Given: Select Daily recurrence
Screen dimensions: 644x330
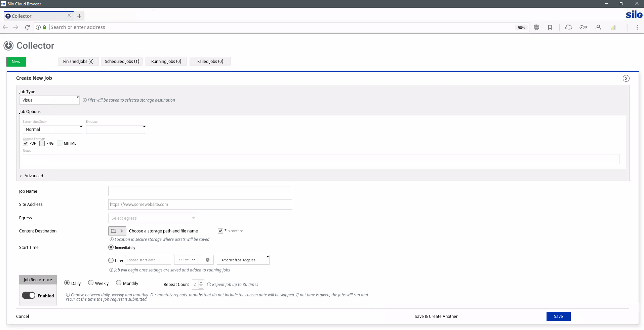Looking at the screenshot, I should [67, 283].
